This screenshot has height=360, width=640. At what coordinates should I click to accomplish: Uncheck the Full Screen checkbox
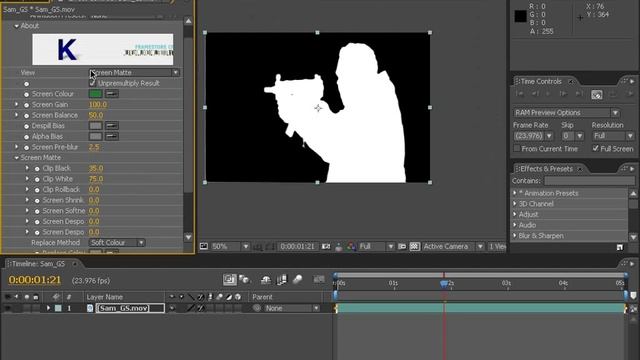click(596, 149)
